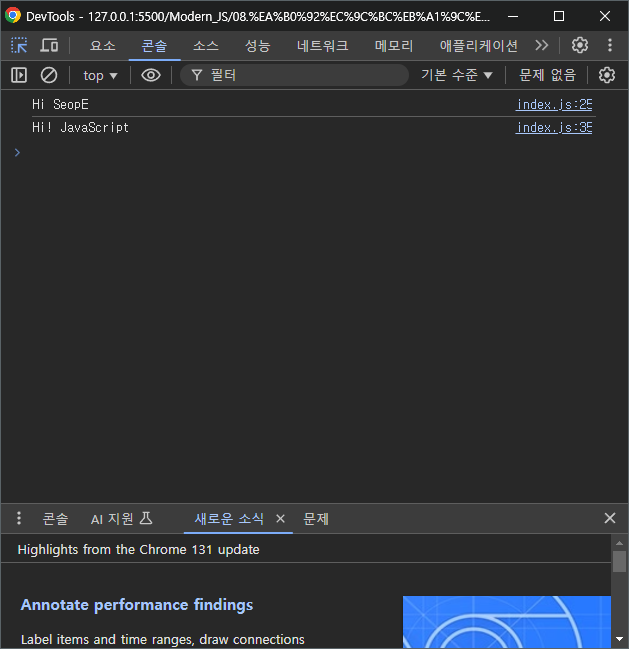Switch to the 애플리케이션 tab
The image size is (629, 649).
click(478, 46)
